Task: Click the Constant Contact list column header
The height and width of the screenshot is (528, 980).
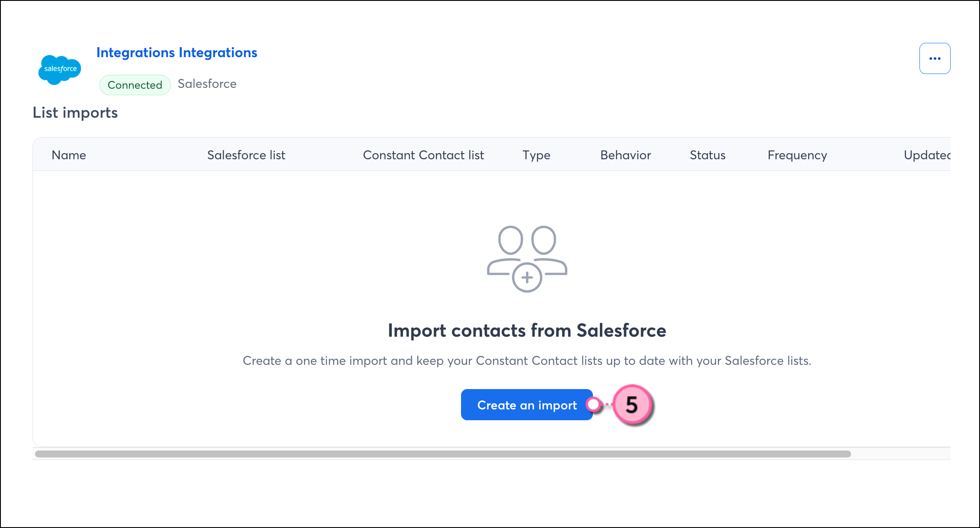Action: click(423, 155)
